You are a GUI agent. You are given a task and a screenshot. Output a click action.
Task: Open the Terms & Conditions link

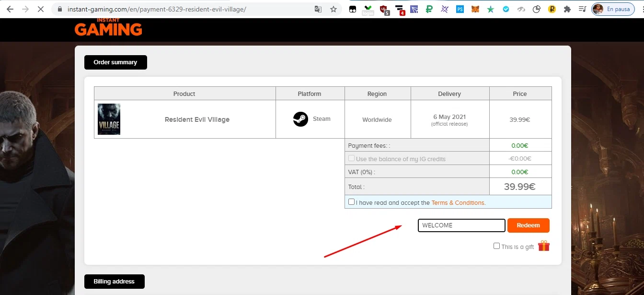click(x=458, y=203)
